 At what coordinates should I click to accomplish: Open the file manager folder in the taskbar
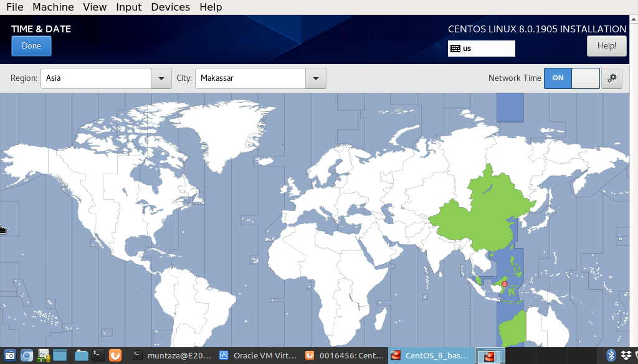pos(81,355)
